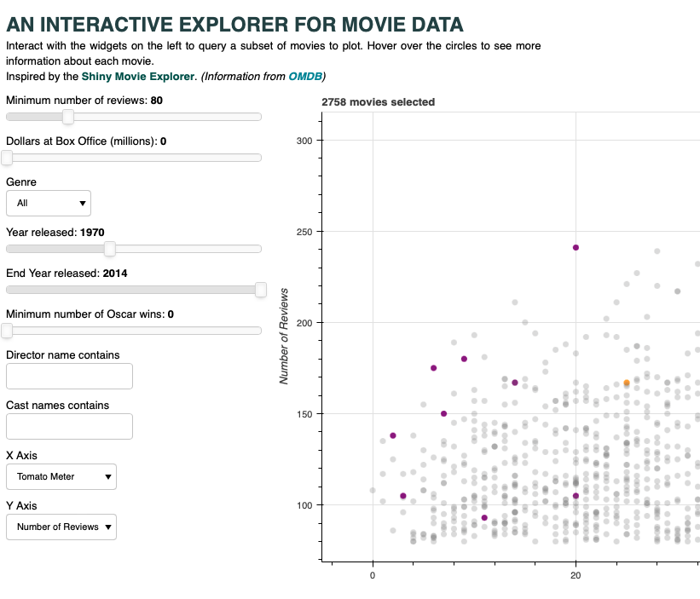The height and width of the screenshot is (599, 700).
Task: Focus the Director name contains text field
Action: coord(69,376)
